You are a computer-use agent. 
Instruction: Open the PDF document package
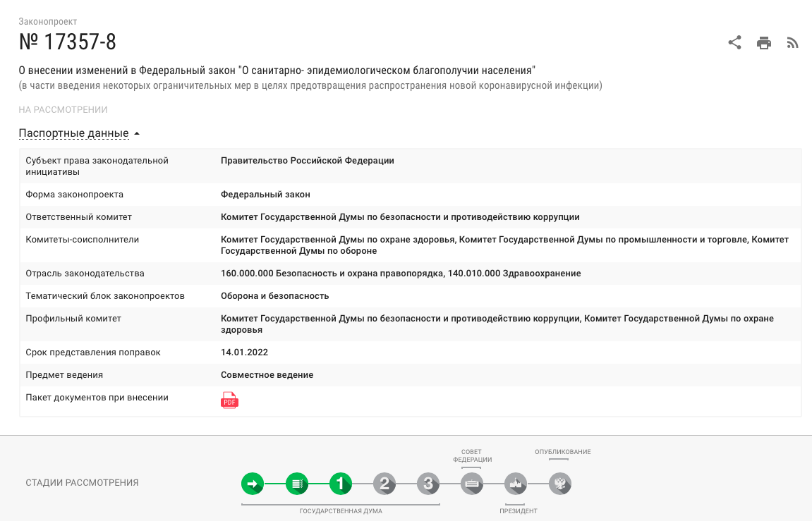click(229, 400)
